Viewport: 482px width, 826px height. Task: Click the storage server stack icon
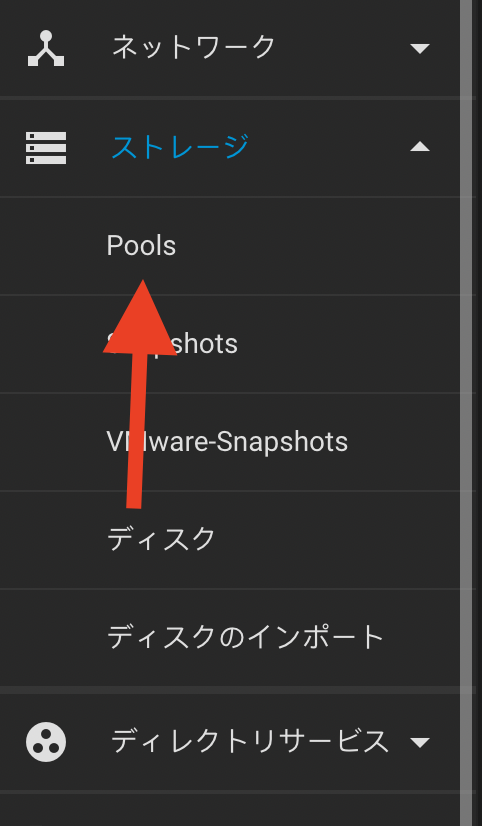(46, 148)
